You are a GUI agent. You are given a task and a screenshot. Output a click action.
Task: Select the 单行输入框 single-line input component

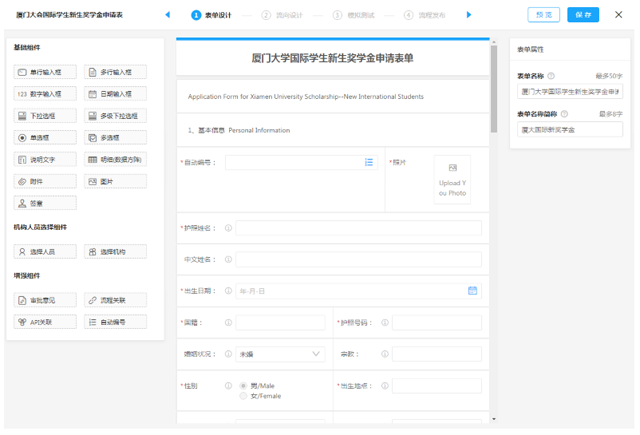click(45, 72)
